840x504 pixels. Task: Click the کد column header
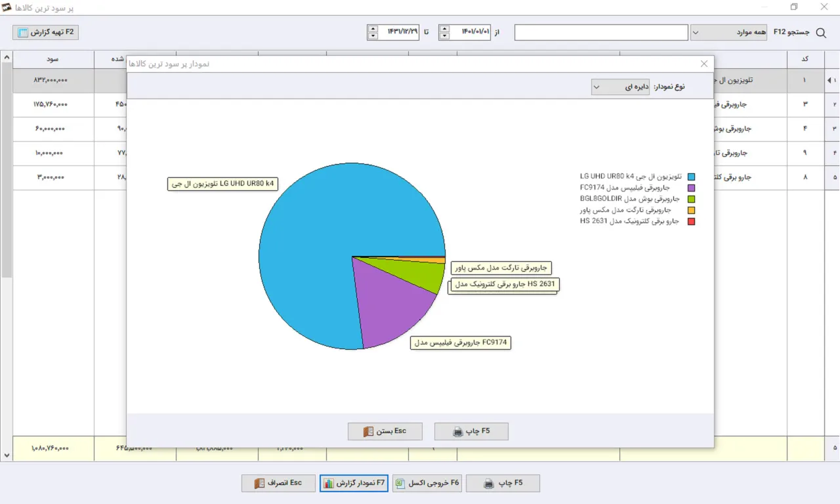coord(805,59)
